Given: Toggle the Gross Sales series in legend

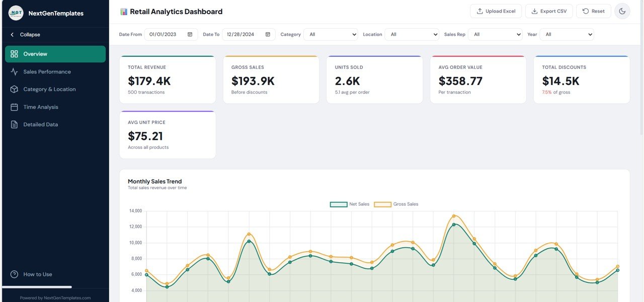Looking at the screenshot, I should point(406,204).
